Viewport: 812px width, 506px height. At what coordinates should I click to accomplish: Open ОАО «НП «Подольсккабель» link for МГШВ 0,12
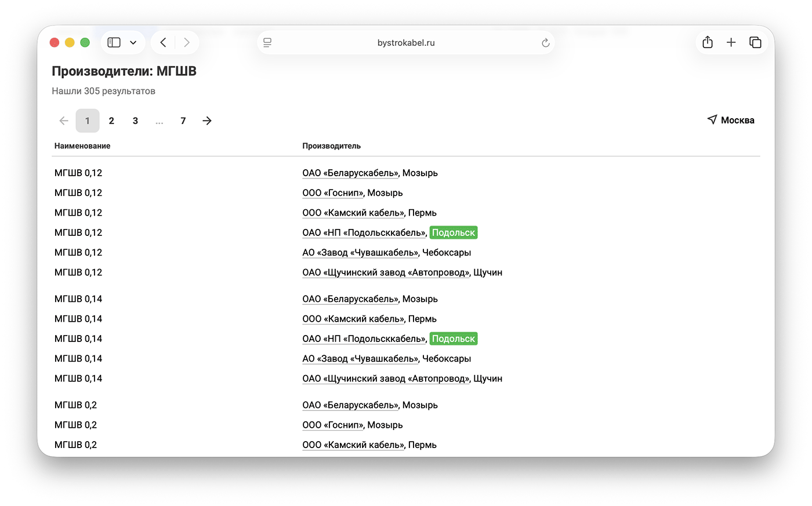[364, 232]
